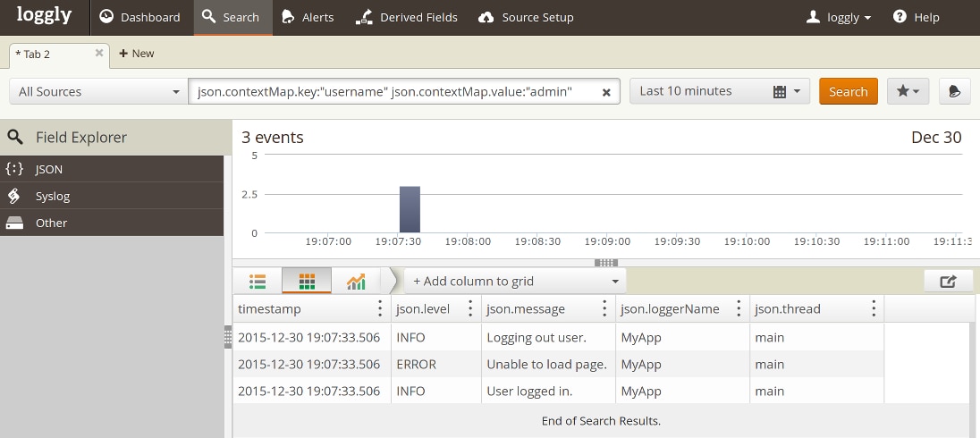Click the export results icon
The height and width of the screenshot is (438, 980).
948,282
